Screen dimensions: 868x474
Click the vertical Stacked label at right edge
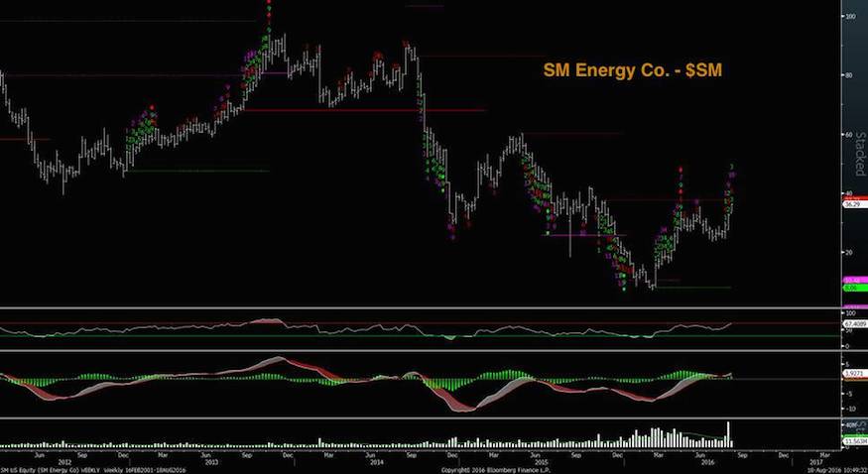click(860, 153)
